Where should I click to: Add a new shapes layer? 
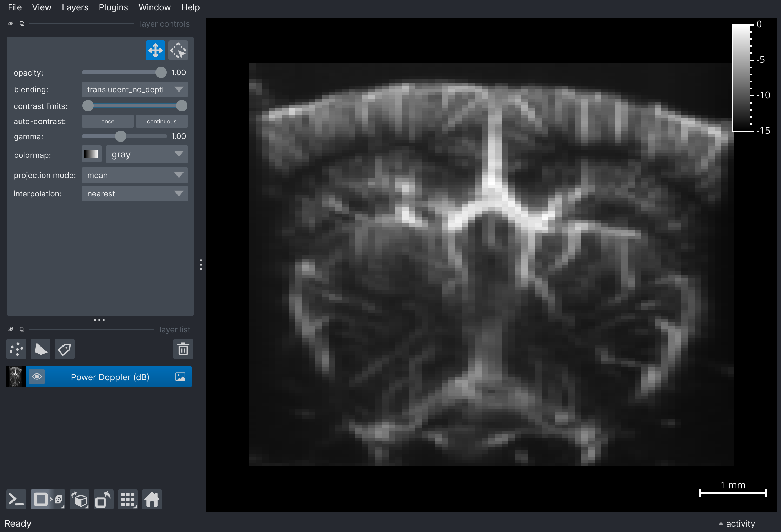point(40,349)
